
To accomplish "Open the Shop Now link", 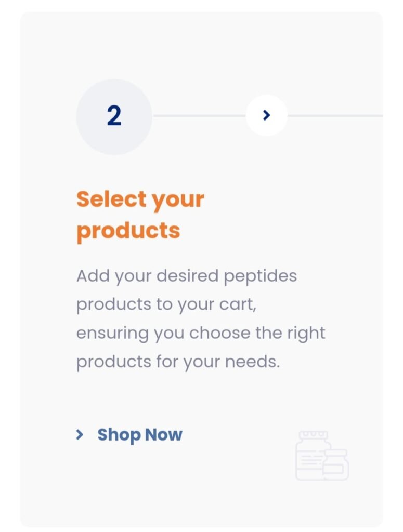I will [x=139, y=435].
